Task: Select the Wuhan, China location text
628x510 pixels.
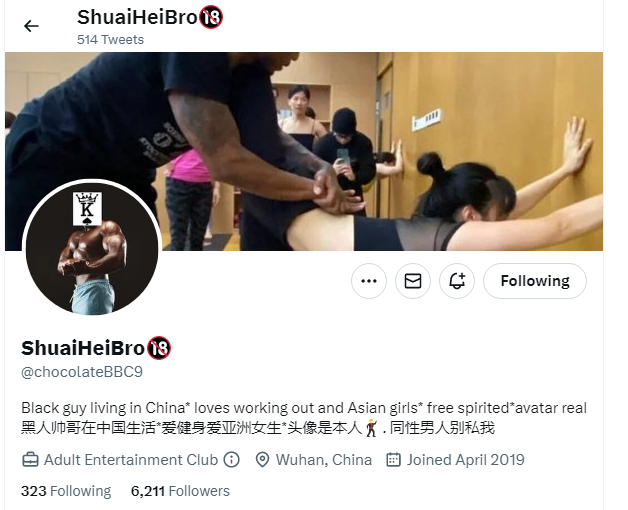Action: pos(324,460)
